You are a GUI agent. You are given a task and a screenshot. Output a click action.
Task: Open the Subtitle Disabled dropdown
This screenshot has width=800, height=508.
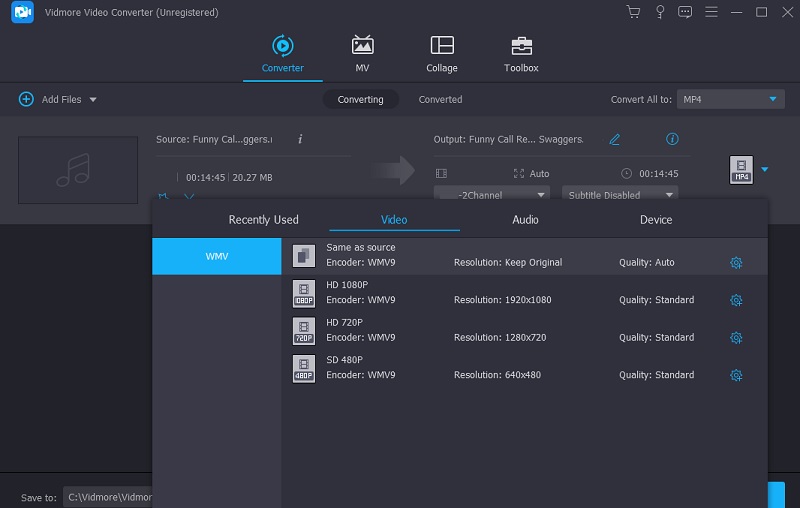coord(620,195)
